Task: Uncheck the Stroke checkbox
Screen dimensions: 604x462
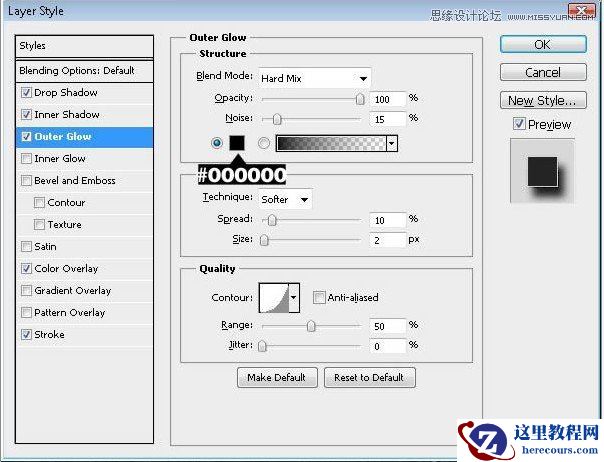Action: pyautogui.click(x=26, y=334)
